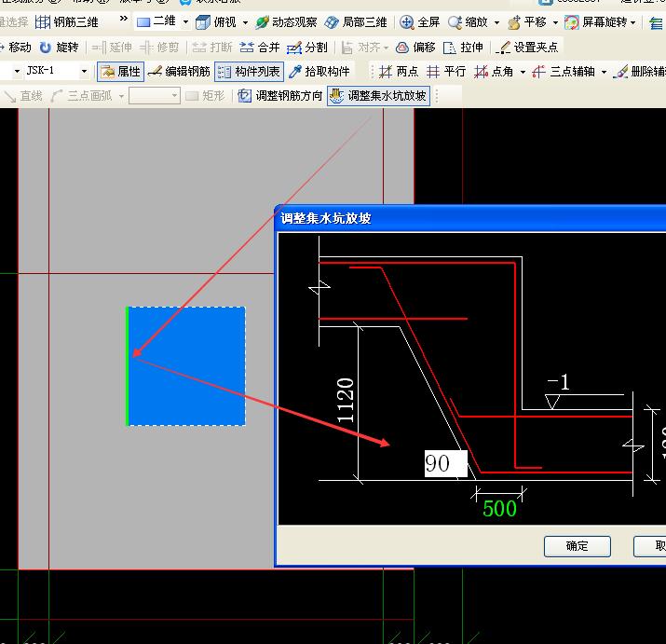This screenshot has height=644, width=666.
Task: Open 局部三维 partial 3D view
Action: [x=356, y=22]
